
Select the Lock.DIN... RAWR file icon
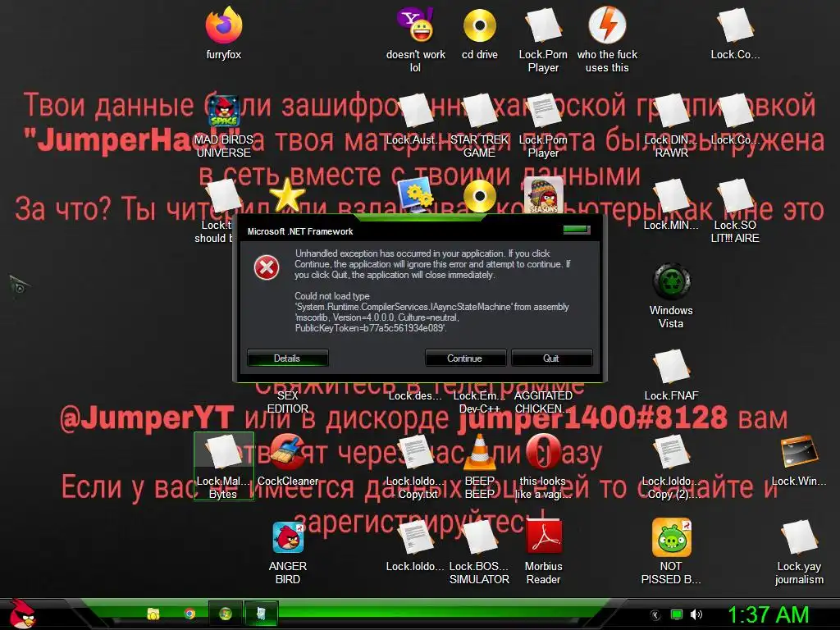(x=671, y=111)
